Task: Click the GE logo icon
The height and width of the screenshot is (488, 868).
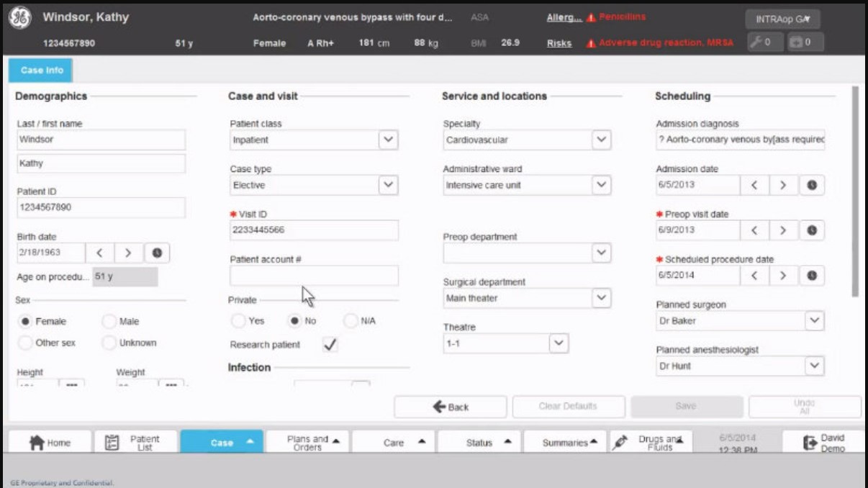Action: 19,19
